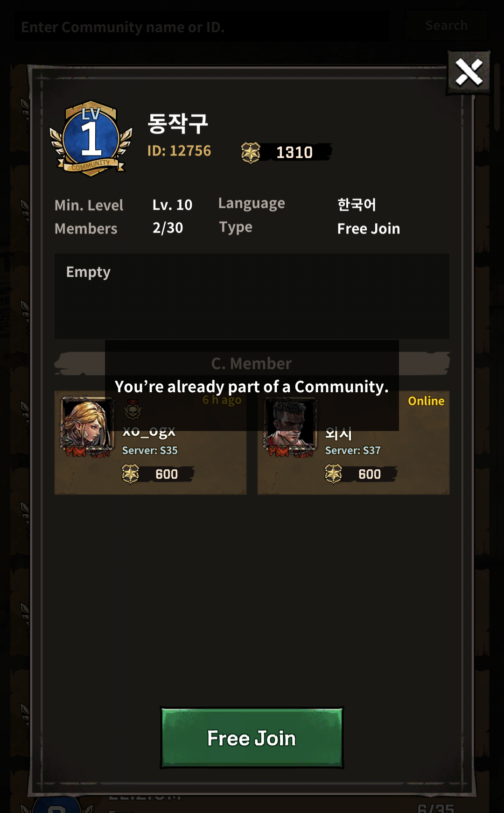Screen dimensions: 504x813
Task: Click the Free Join type value
Action: point(369,229)
